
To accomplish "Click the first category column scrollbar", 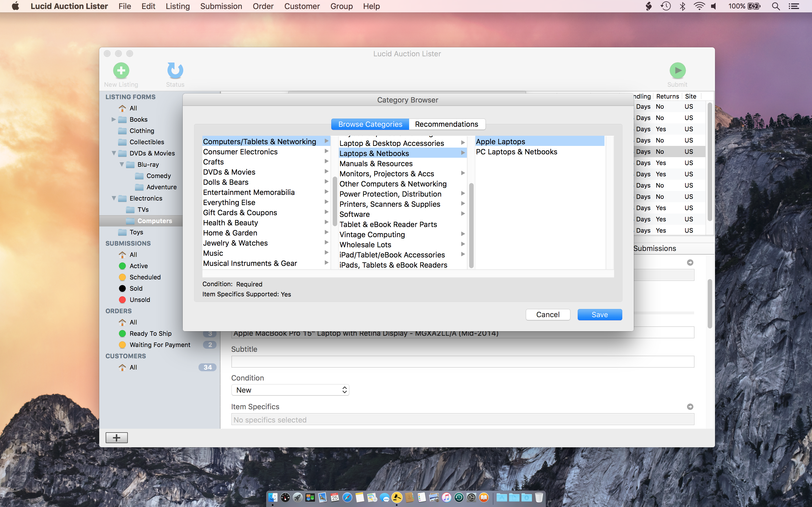I will point(335,201).
